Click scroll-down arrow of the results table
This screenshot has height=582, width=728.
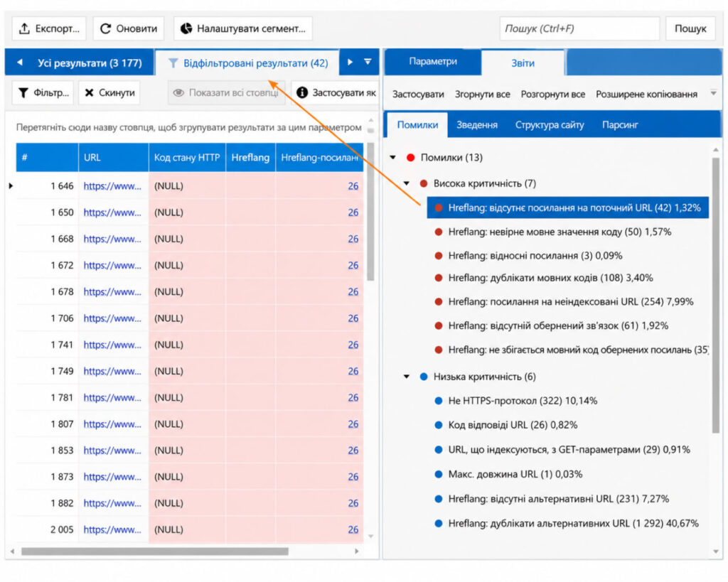click(x=370, y=536)
